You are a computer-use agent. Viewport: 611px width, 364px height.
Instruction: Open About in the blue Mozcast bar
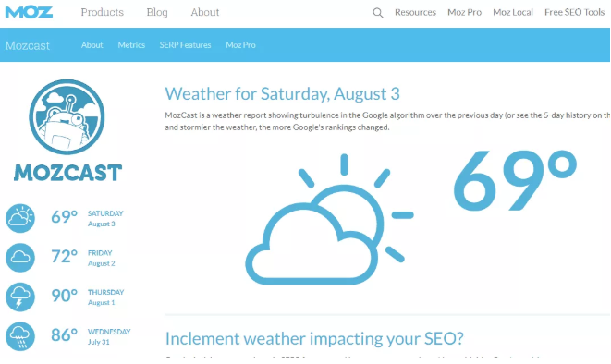[x=92, y=45]
